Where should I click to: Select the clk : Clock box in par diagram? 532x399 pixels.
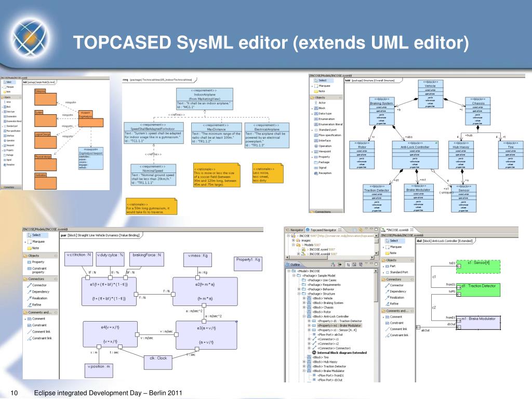pos(158,362)
